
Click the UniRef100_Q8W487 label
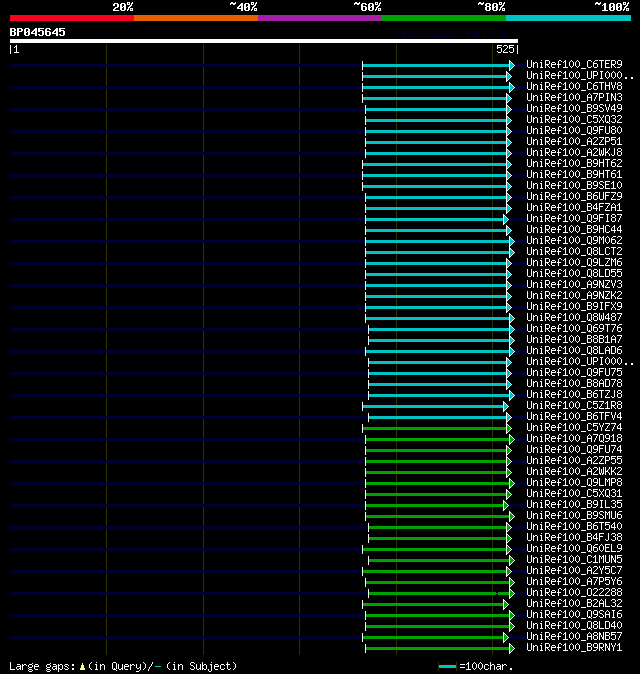(574, 318)
